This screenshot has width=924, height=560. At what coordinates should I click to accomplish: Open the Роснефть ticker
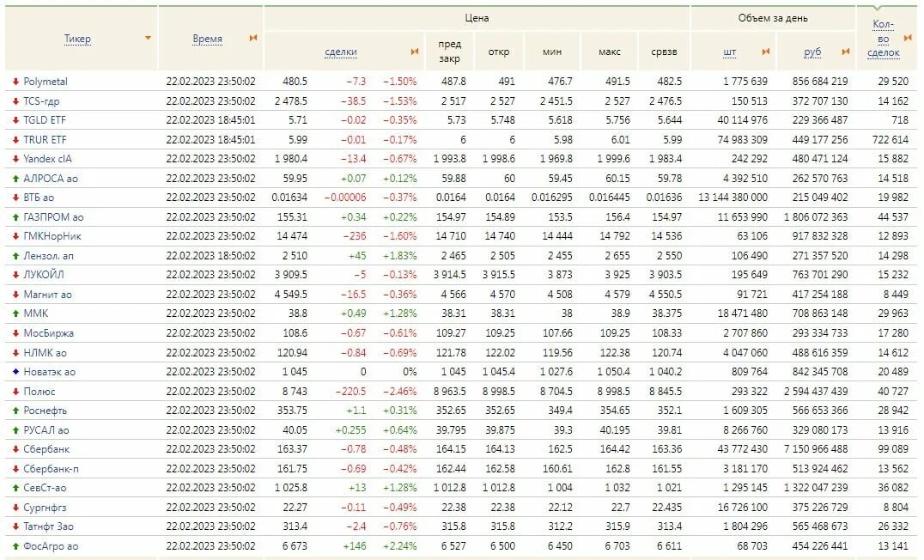pyautogui.click(x=46, y=411)
